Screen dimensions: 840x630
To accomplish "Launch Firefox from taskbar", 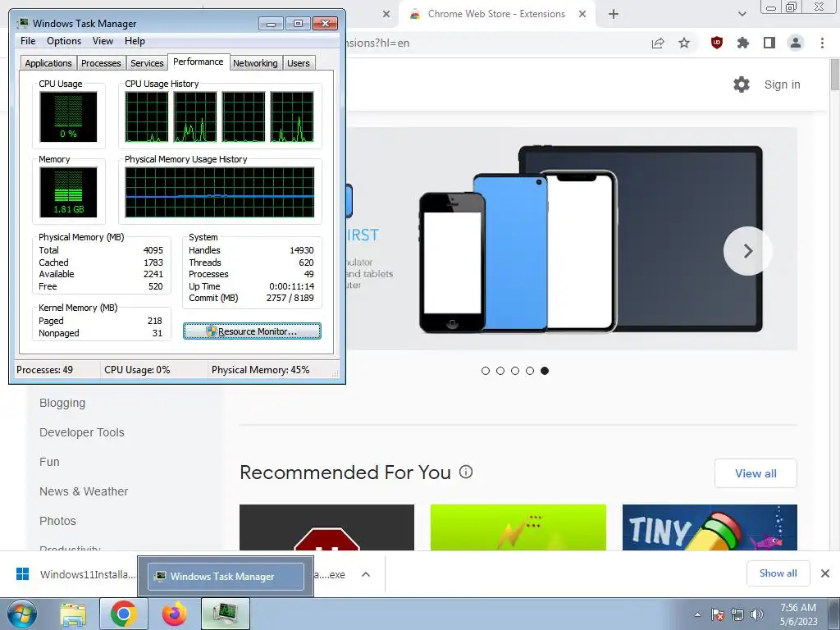I will [175, 614].
